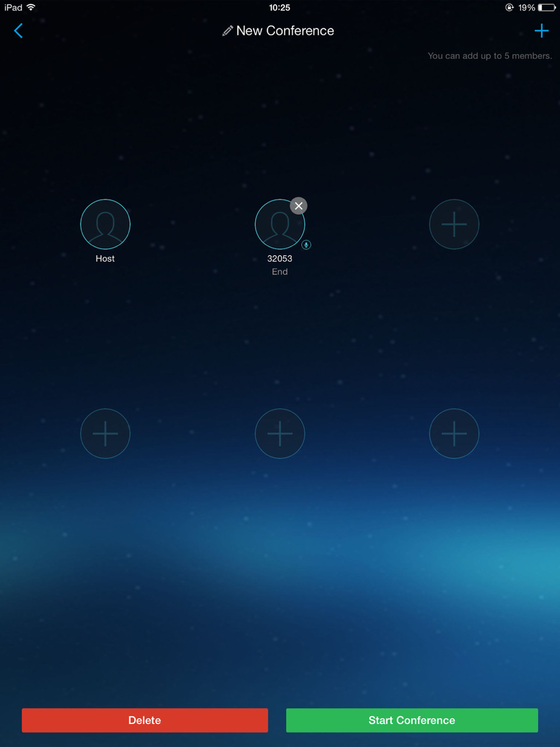The image size is (560, 747).
Task: Edit conference name with the pencil icon
Action: pyautogui.click(x=227, y=31)
